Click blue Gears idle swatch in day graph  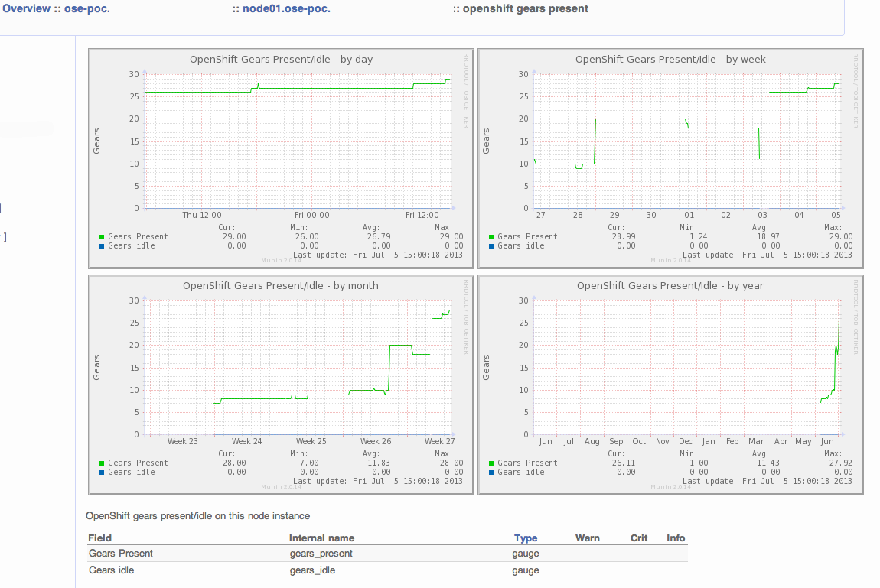(102, 246)
